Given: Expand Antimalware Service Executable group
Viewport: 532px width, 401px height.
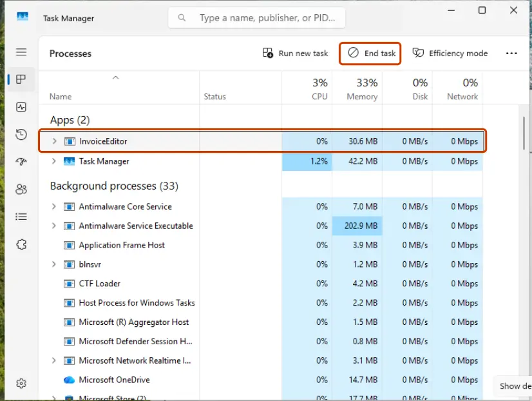Looking at the screenshot, I should point(53,226).
